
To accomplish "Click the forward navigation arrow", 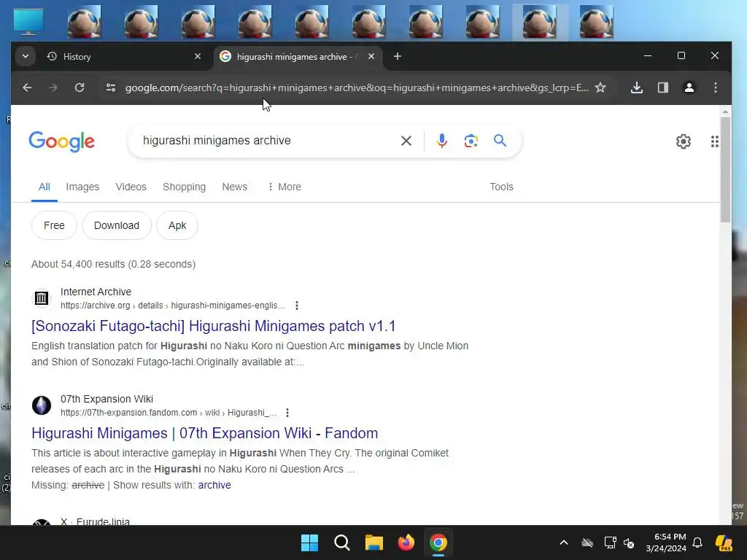I will pos(53,87).
